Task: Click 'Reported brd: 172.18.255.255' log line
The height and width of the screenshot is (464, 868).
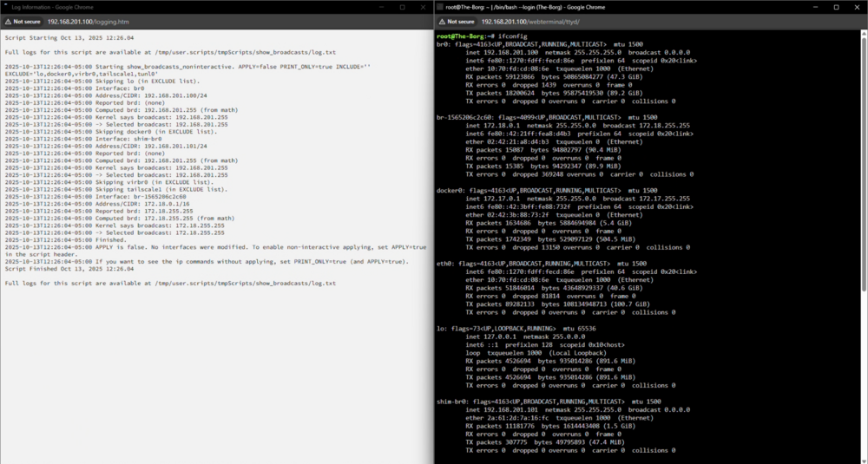Action: (x=99, y=211)
